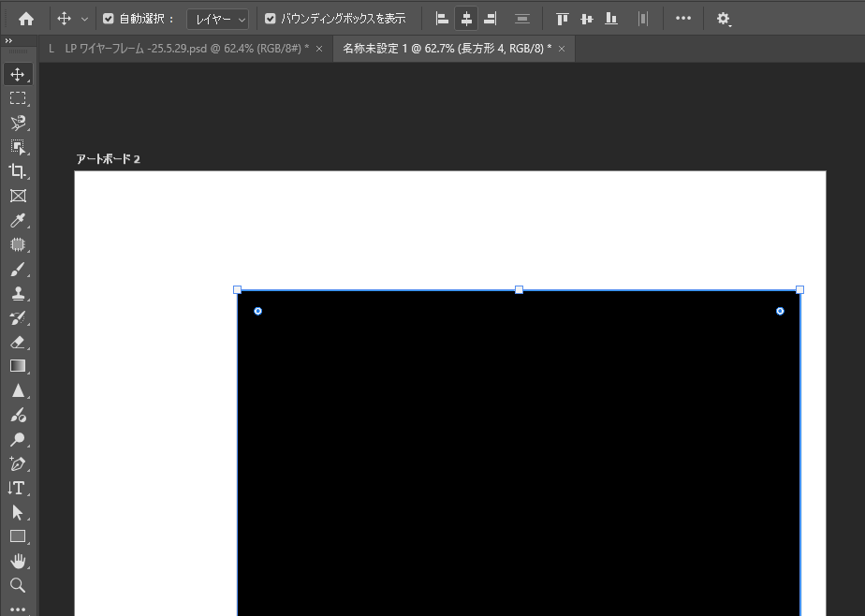Select the Zoom tool
The height and width of the screenshot is (616, 865).
(x=17, y=585)
